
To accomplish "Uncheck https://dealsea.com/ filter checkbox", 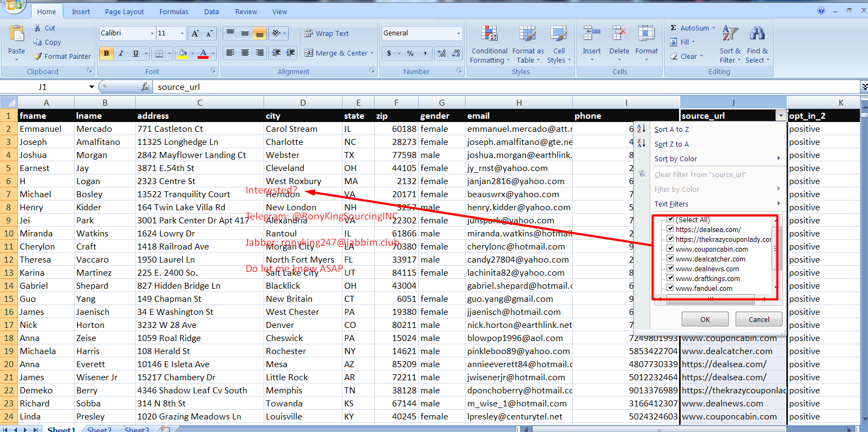I will pyautogui.click(x=670, y=229).
